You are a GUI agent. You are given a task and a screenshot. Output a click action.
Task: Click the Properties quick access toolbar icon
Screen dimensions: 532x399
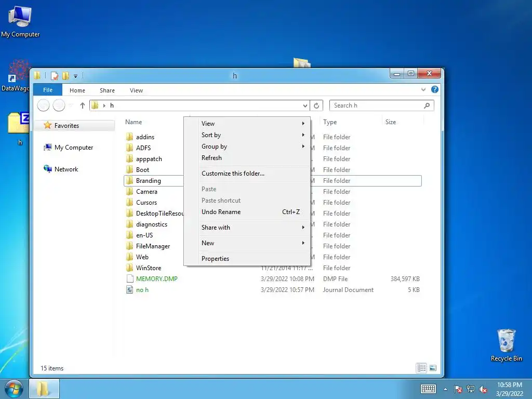pos(54,76)
